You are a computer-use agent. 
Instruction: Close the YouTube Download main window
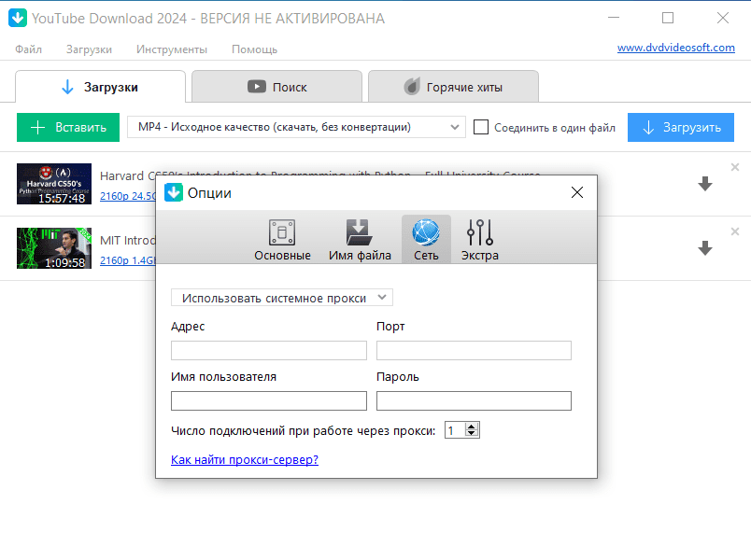click(x=723, y=18)
